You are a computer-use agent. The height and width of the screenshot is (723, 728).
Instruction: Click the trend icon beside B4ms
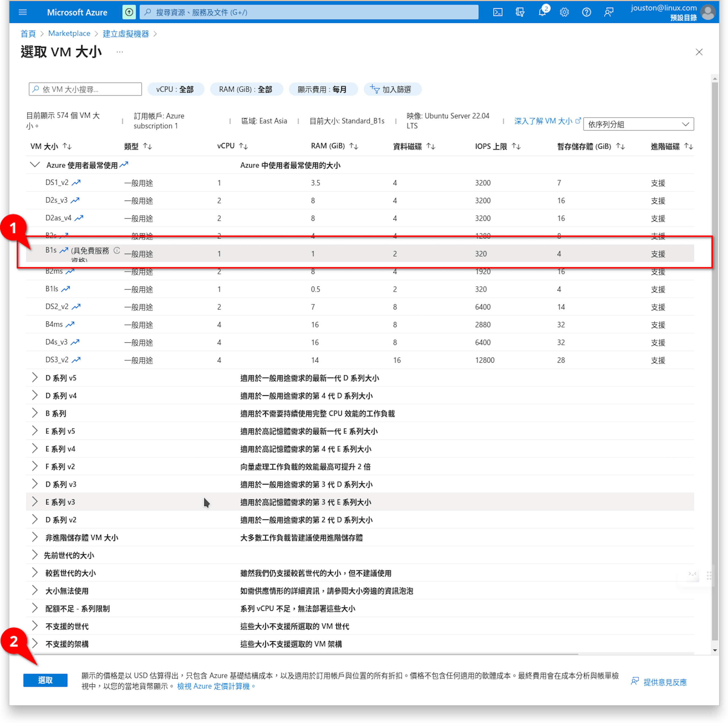pyautogui.click(x=70, y=324)
